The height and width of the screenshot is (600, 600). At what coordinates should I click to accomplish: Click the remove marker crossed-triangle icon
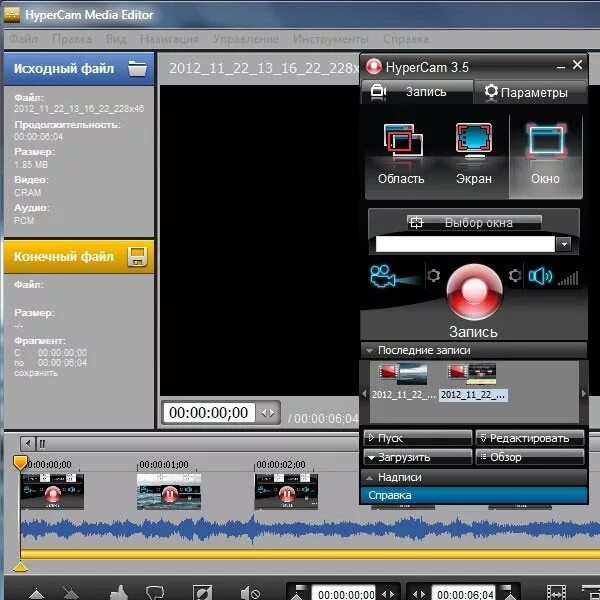coord(71,593)
